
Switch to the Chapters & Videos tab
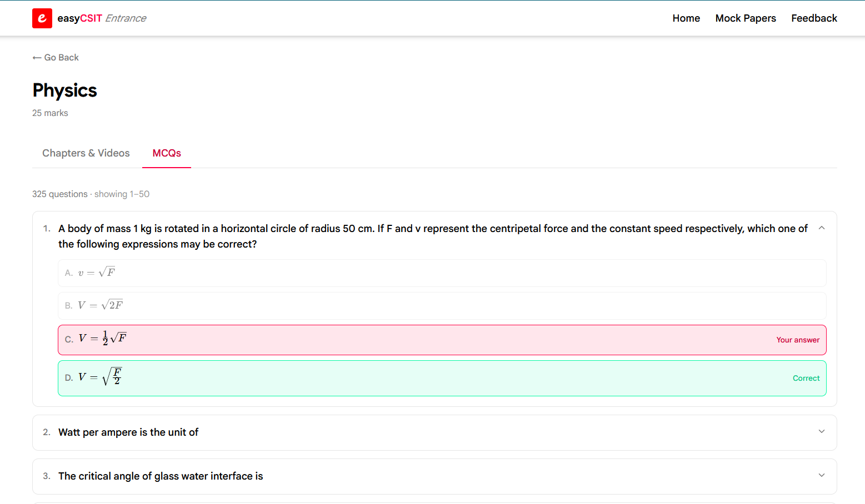point(86,153)
